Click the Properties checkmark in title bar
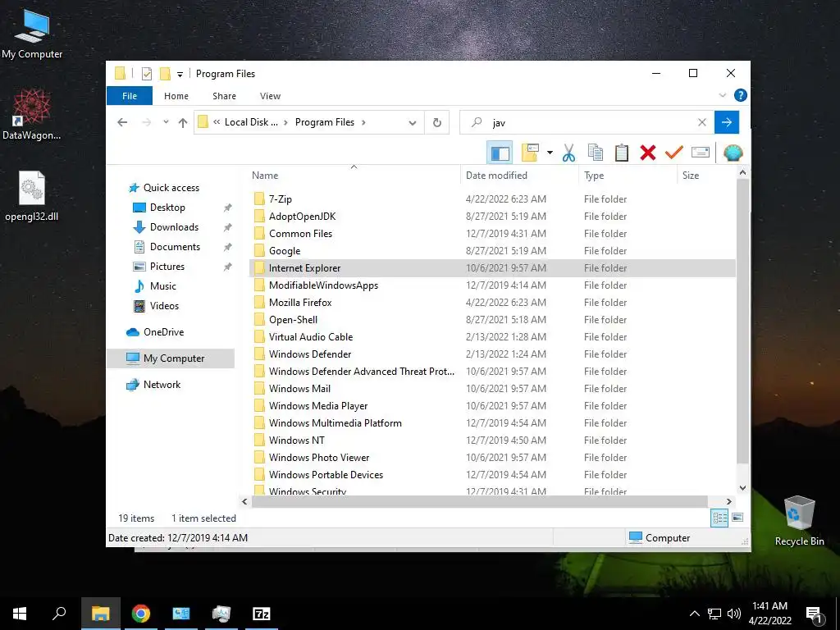 pyautogui.click(x=147, y=74)
